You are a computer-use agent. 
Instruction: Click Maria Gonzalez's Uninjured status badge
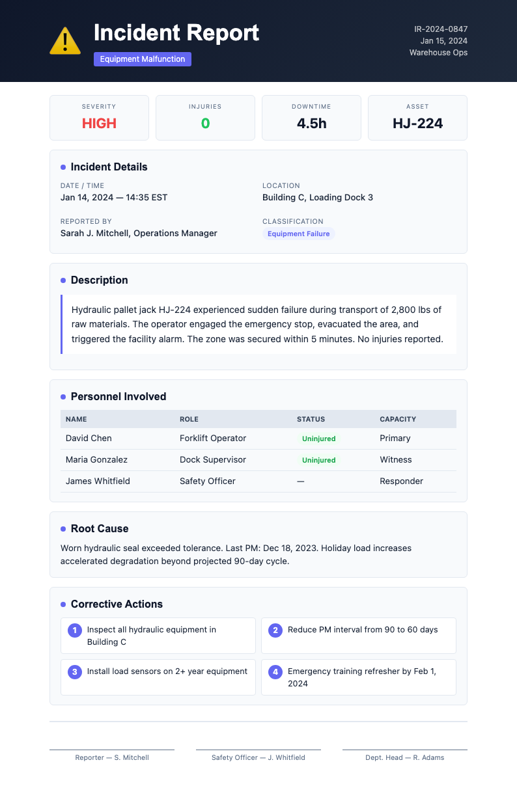[x=319, y=460]
